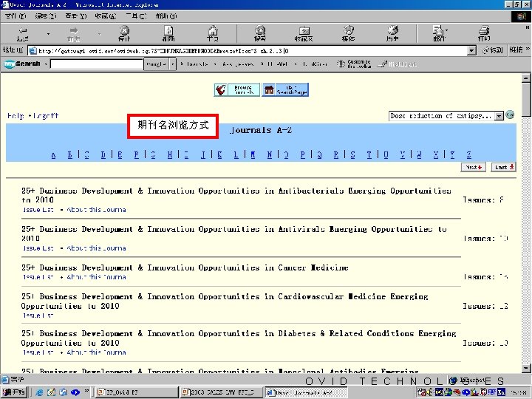Open the sixth (Help) menu
Image resolution: width=532 pixels, height=399 pixels.
pyautogui.click(x=166, y=16)
